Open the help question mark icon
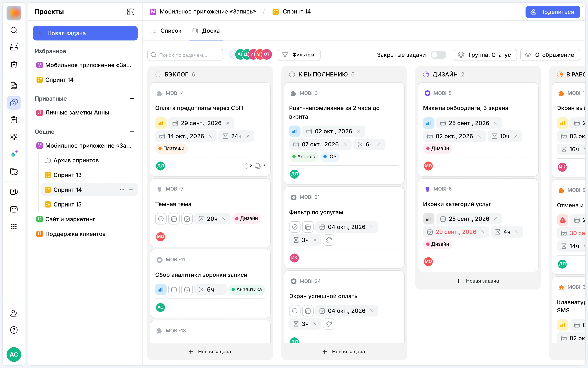588x368 pixels. click(x=14, y=330)
